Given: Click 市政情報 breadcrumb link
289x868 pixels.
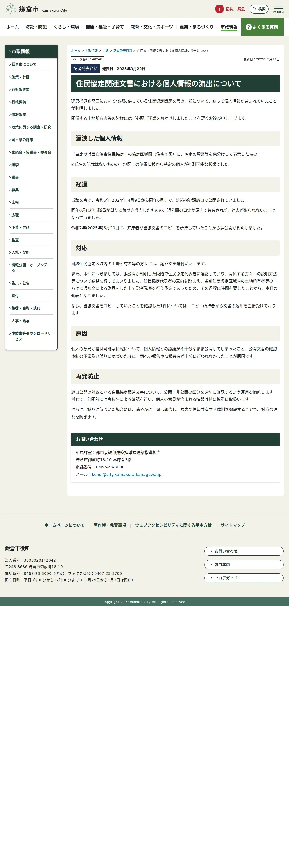Looking at the screenshot, I should (91, 51).
